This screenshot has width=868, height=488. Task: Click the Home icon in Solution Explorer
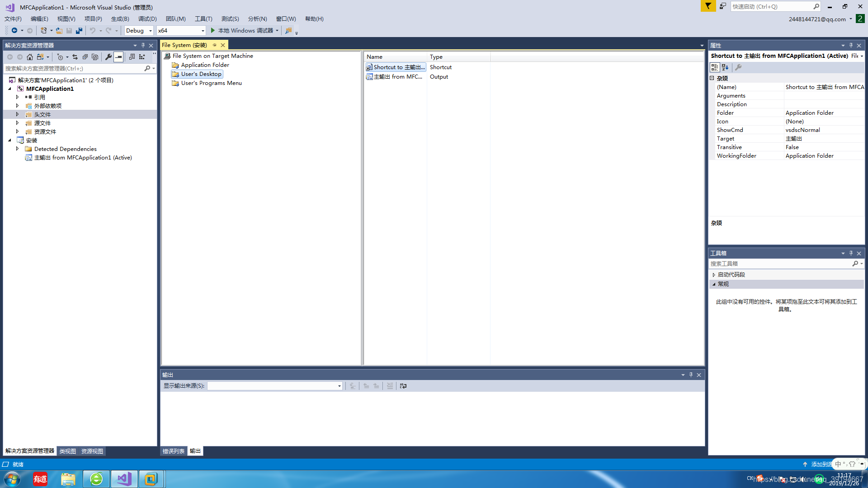[x=30, y=57]
